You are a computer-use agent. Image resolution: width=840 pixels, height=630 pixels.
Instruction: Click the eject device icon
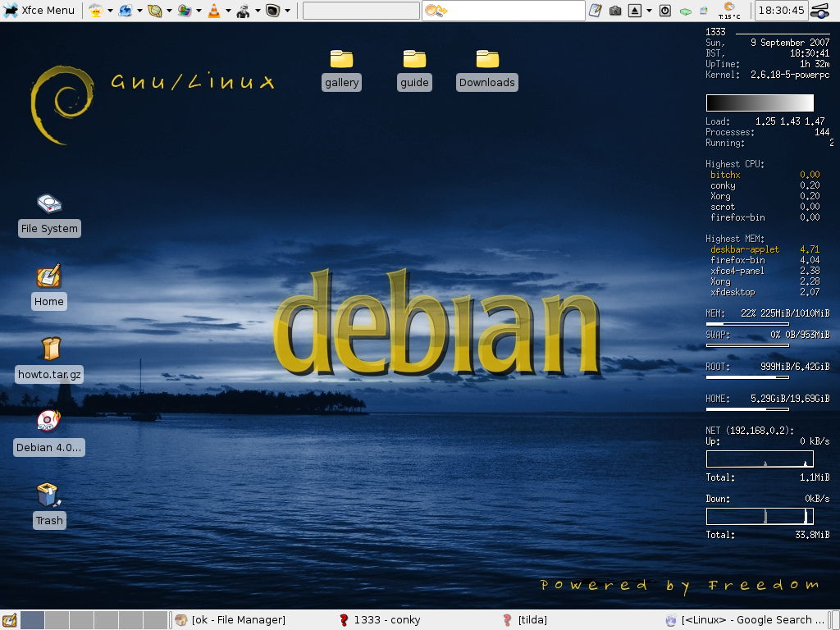(635, 10)
